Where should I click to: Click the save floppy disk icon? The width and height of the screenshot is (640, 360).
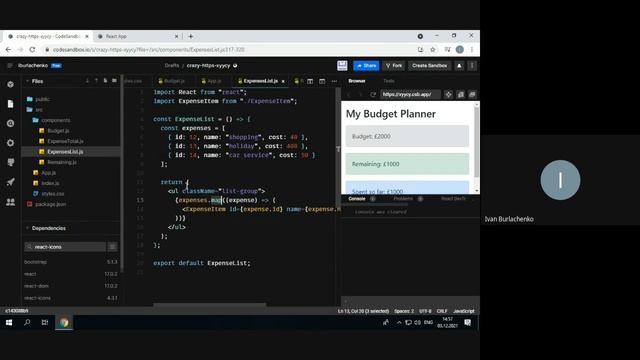[x=342, y=65]
